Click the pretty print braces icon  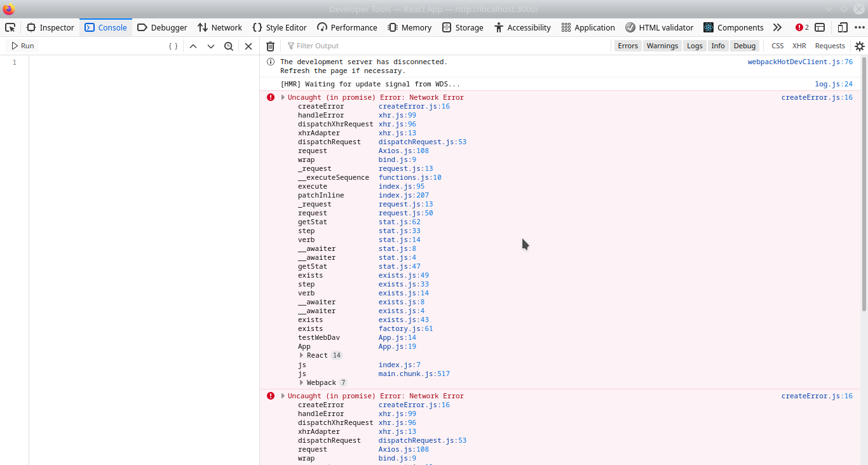[172, 45]
